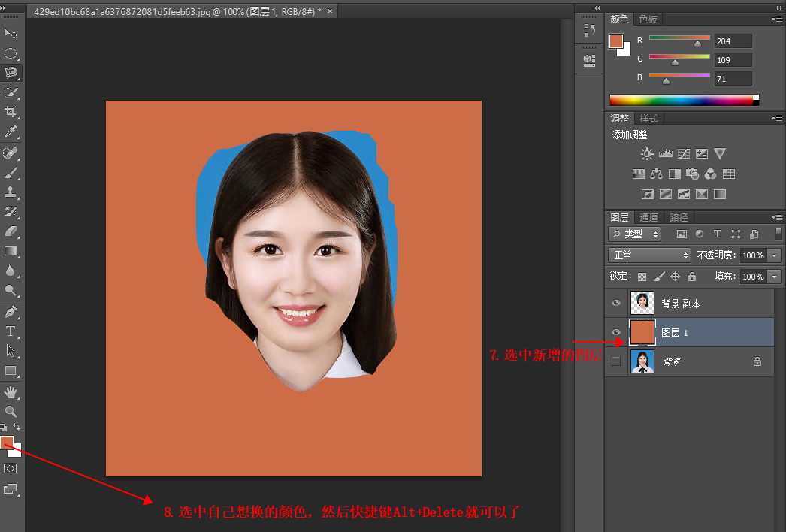
Task: Select the Horizontal Type tool
Action: [x=11, y=331]
